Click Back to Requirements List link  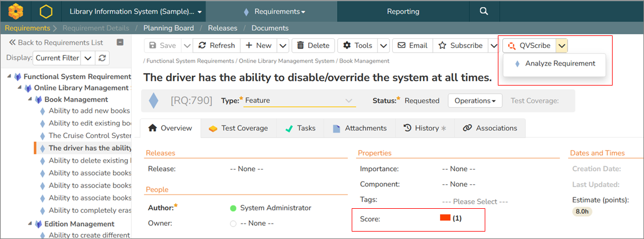pyautogui.click(x=56, y=42)
